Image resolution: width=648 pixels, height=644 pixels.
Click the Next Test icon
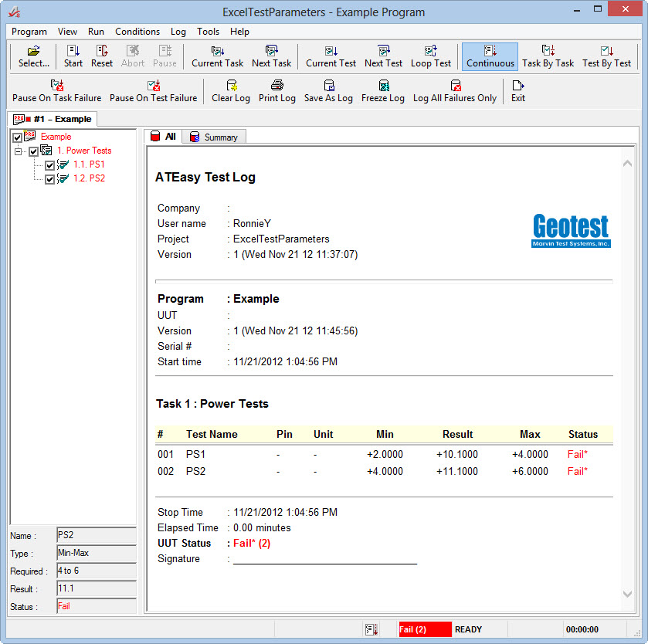(x=383, y=56)
